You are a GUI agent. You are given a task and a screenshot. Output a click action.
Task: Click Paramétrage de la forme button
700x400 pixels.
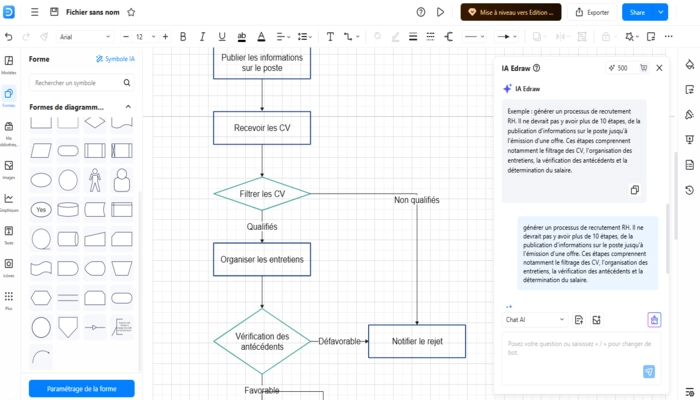click(x=82, y=388)
